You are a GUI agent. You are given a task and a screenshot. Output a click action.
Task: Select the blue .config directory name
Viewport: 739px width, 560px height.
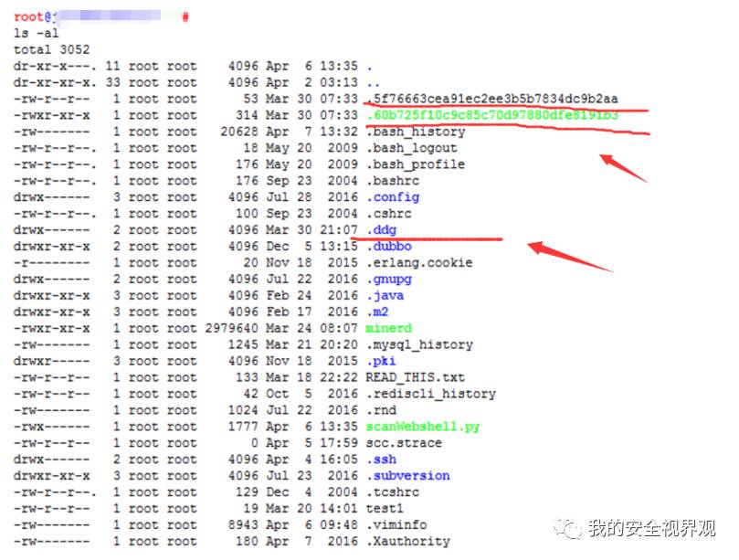393,197
